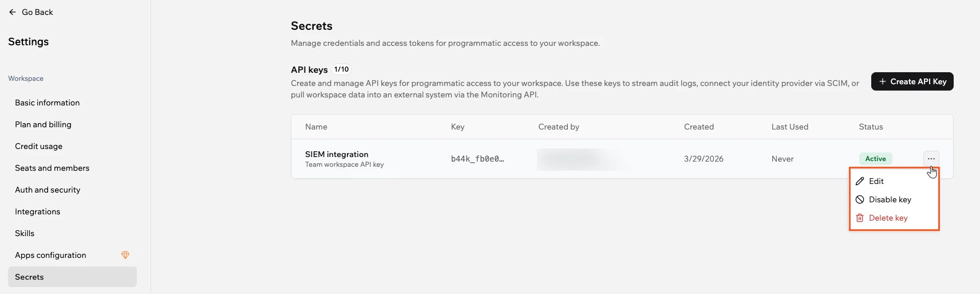
Task: Click the SIEM integration key name
Action: (337, 154)
